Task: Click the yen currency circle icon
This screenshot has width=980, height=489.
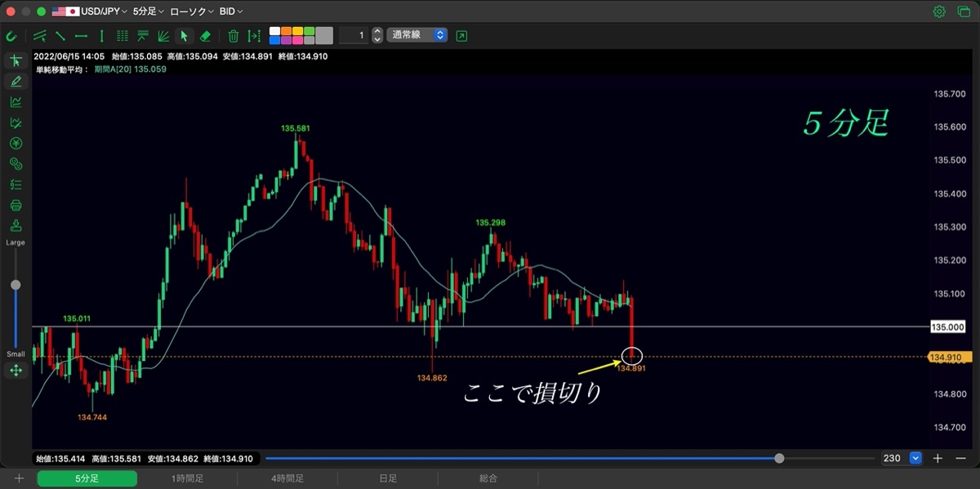Action: click(16, 143)
